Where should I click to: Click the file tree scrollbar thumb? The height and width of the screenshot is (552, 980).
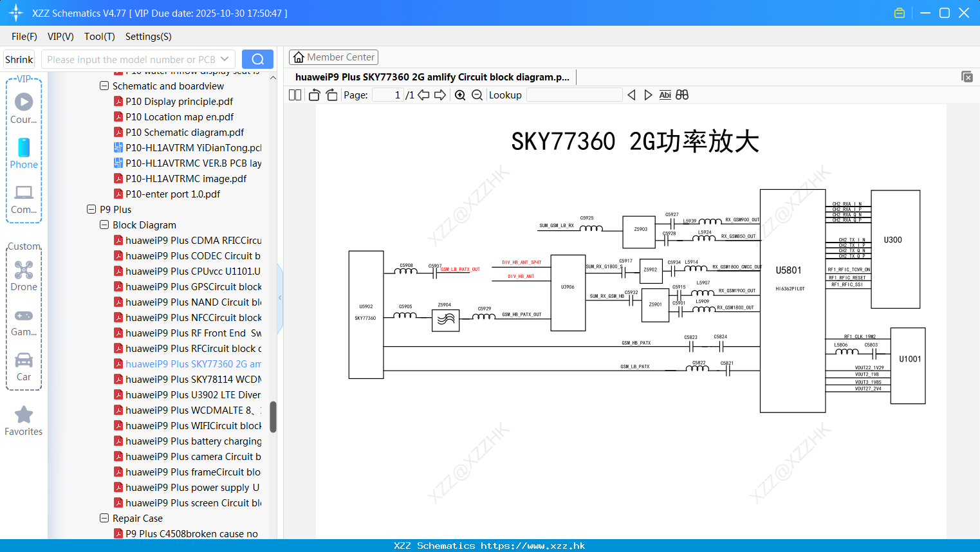[x=273, y=417]
